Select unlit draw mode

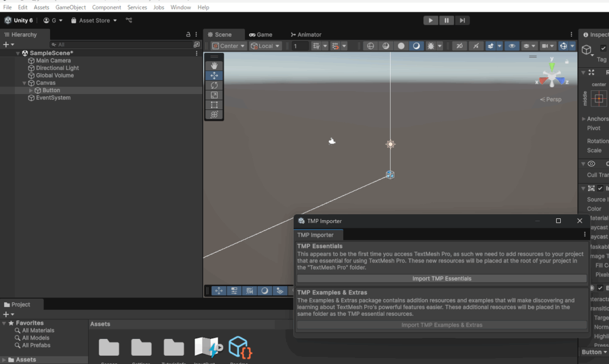click(x=401, y=46)
